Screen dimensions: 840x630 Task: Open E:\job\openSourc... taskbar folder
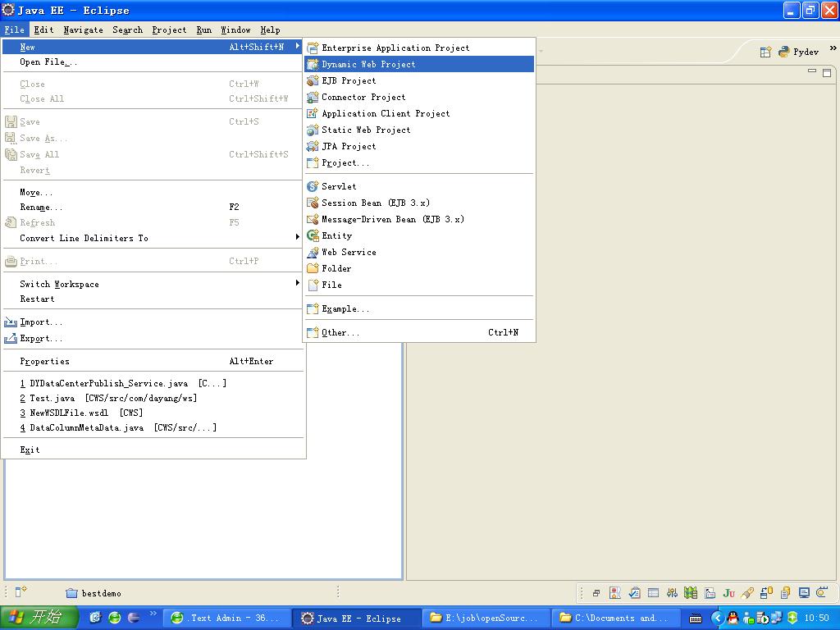[x=486, y=619]
